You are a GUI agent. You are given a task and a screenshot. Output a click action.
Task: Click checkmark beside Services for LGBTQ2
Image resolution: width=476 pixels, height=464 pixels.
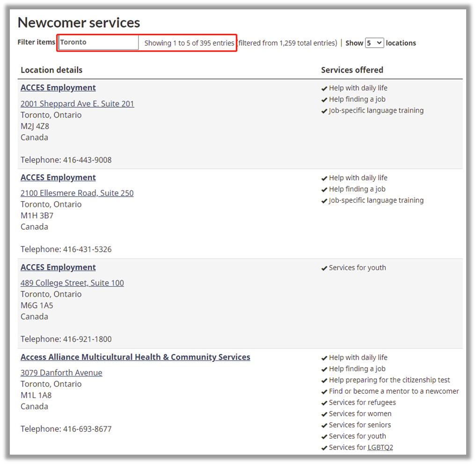coord(324,448)
